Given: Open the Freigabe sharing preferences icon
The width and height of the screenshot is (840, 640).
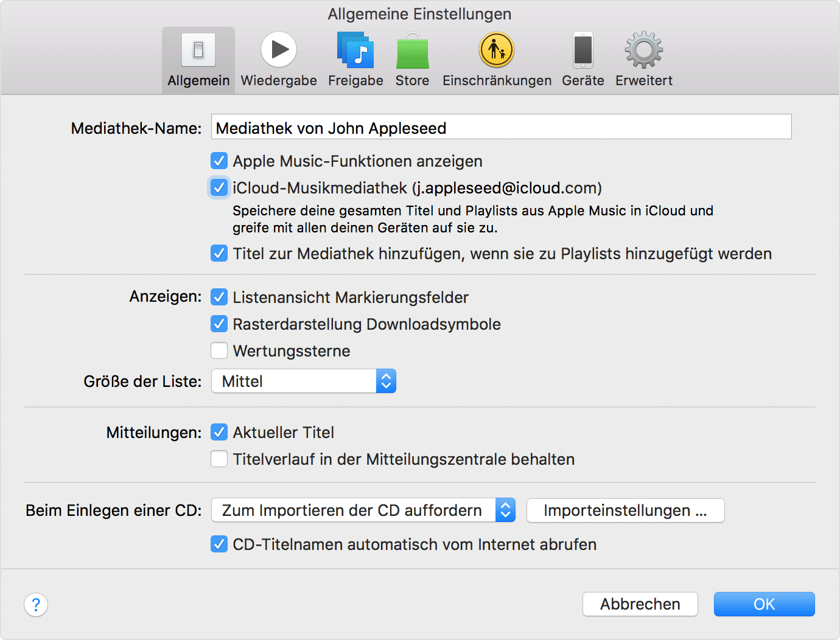Looking at the screenshot, I should pyautogui.click(x=355, y=50).
